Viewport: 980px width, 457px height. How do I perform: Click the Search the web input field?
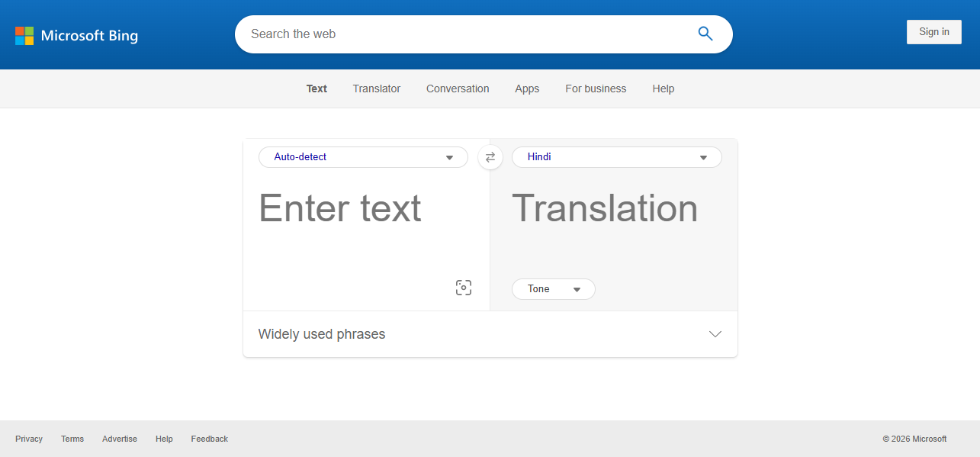458,34
